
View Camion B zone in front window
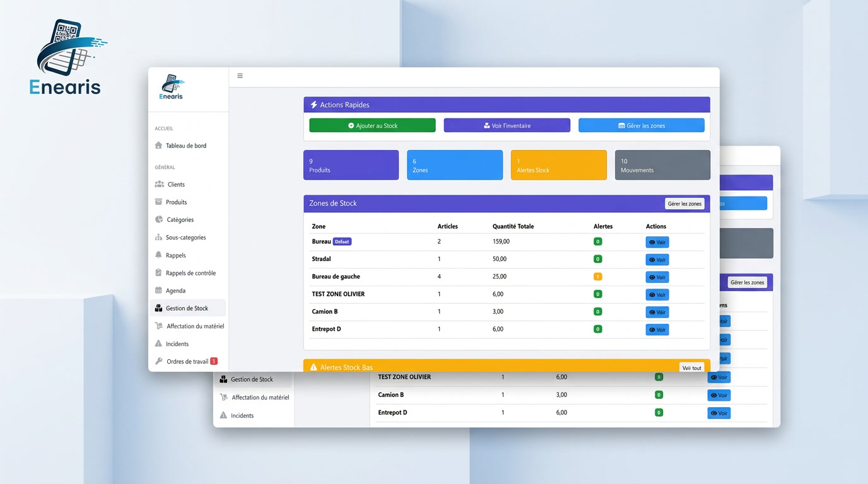pos(657,312)
